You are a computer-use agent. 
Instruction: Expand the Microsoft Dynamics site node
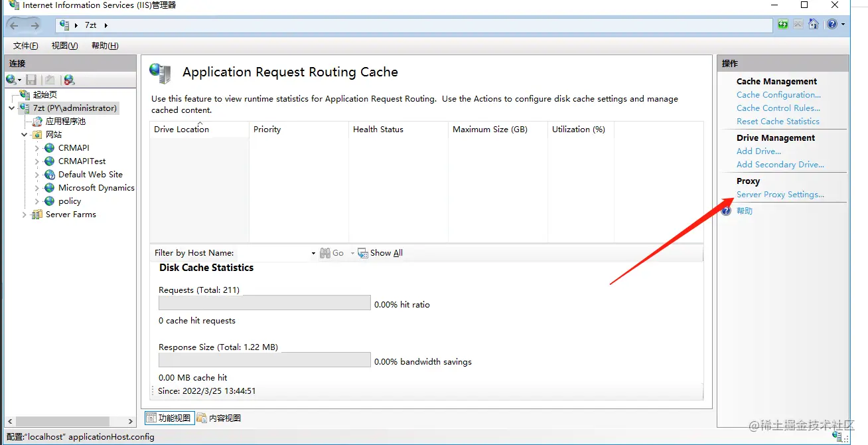[37, 188]
